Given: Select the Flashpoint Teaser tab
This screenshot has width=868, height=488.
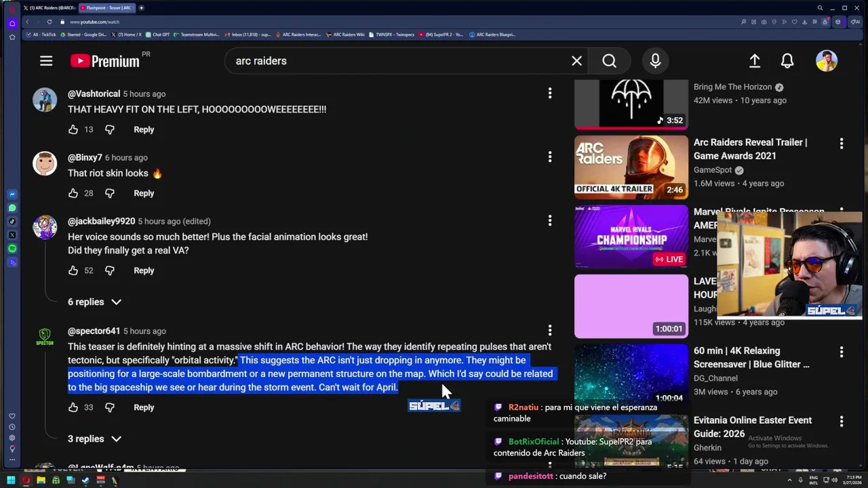Looking at the screenshot, I should [107, 7].
